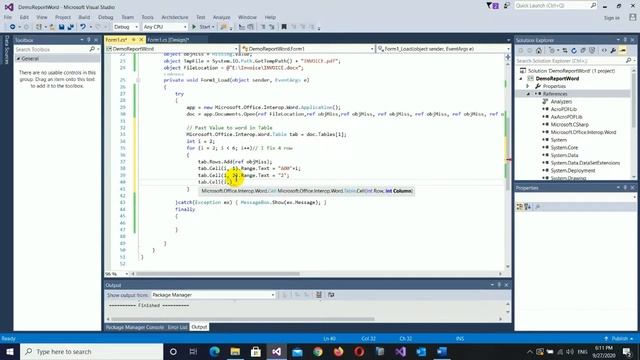Open the Debug menu
This screenshot has height=360, width=640.
[105, 17]
